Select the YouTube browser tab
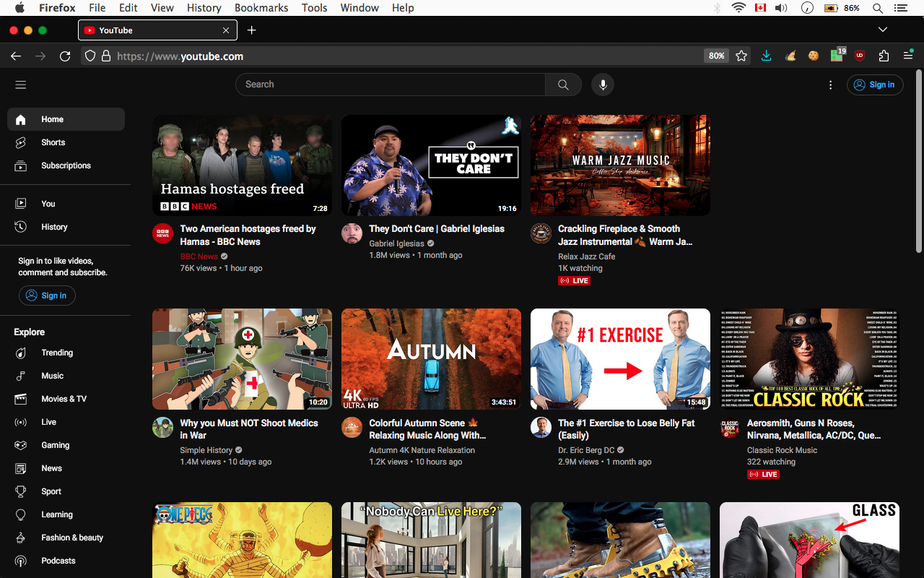Screen dimensions: 924x578 point(157,30)
